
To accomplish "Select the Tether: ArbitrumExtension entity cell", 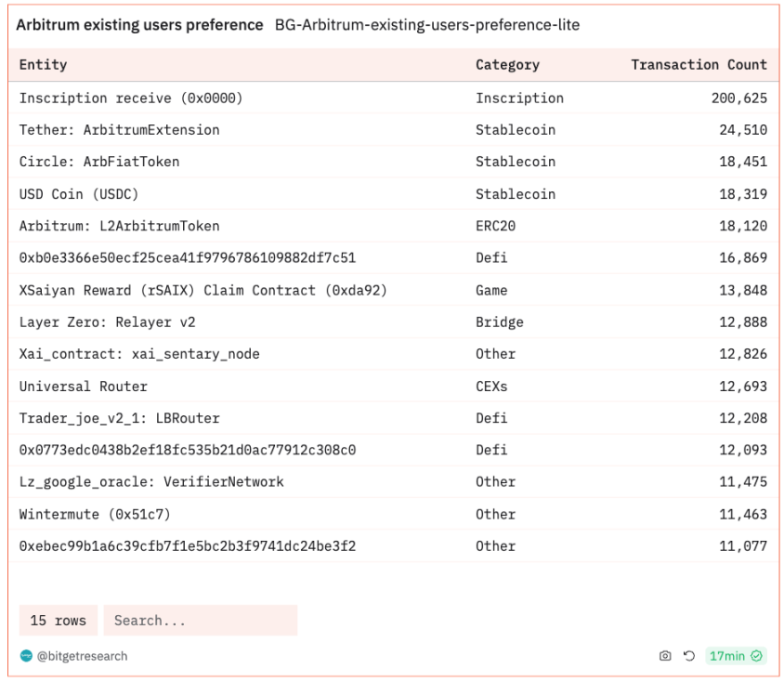I will [x=119, y=130].
